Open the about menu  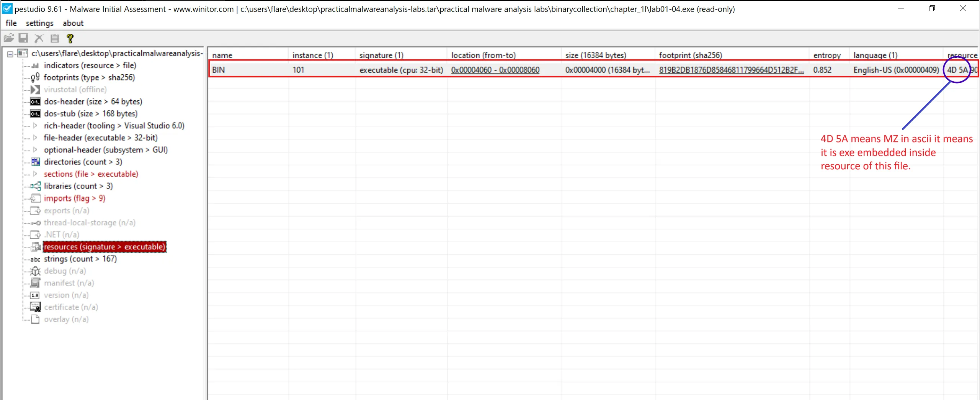pyautogui.click(x=73, y=23)
